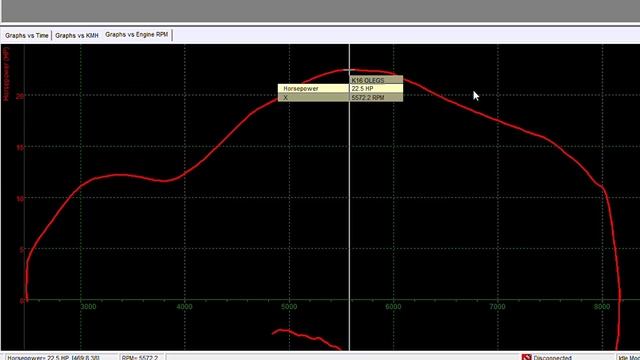This screenshot has height=360, width=640.
Task: Click the 15 HP y-axis label
Action: 20,147
